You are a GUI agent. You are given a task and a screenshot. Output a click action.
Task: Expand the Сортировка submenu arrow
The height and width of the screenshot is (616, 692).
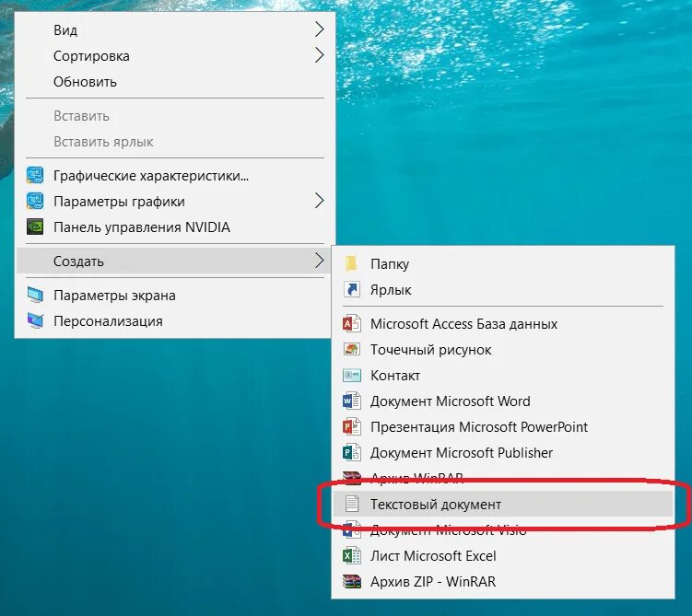[x=319, y=55]
